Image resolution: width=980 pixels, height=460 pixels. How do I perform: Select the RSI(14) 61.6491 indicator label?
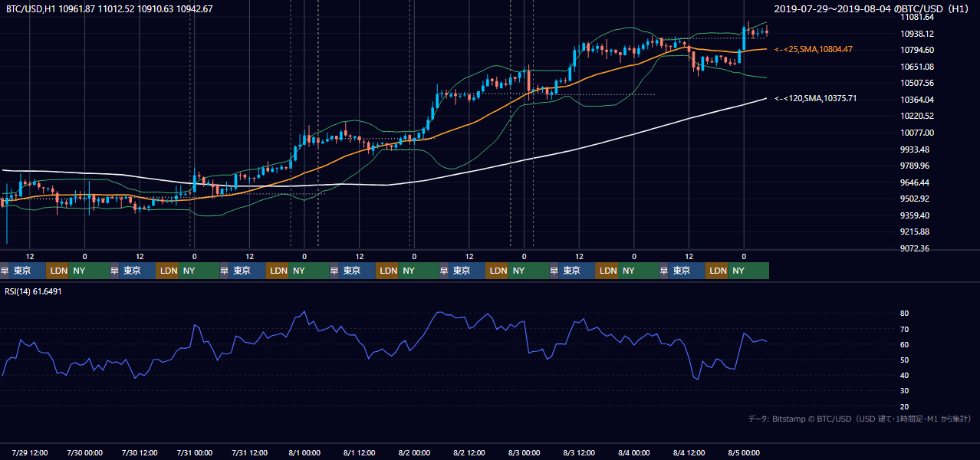(x=34, y=291)
